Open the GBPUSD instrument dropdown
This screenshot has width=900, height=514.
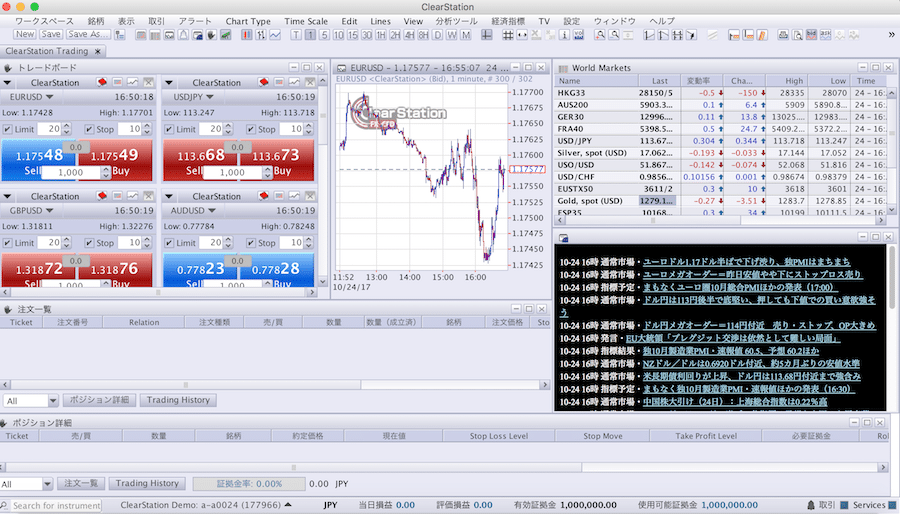[x=49, y=211]
